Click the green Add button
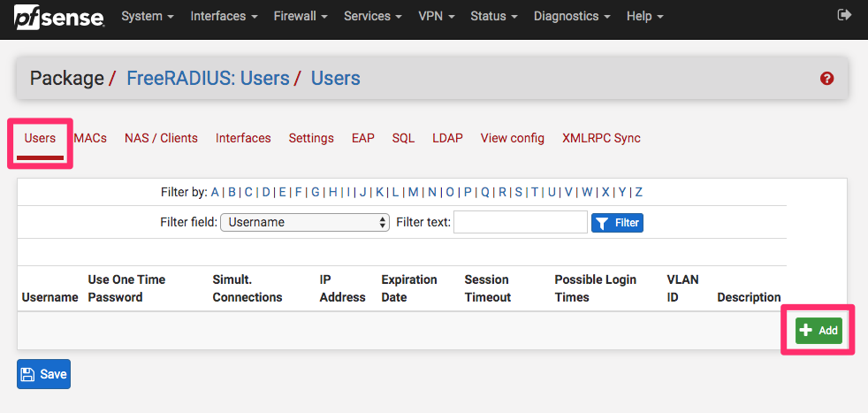Viewport: 868px width, 413px height. point(819,331)
